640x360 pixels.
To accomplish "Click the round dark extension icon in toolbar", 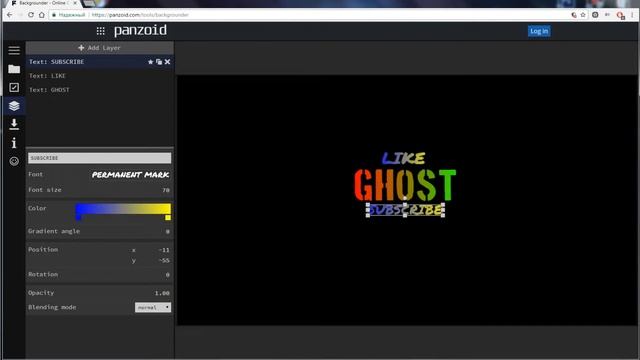I will click(595, 15).
